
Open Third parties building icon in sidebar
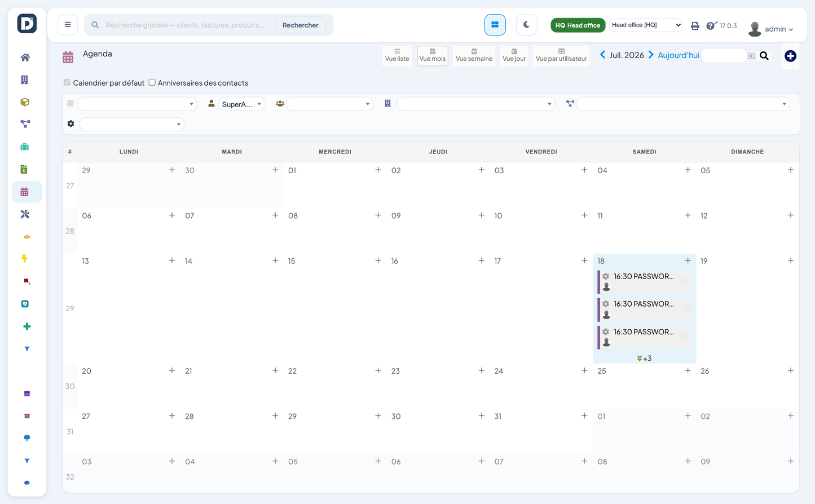click(x=24, y=79)
